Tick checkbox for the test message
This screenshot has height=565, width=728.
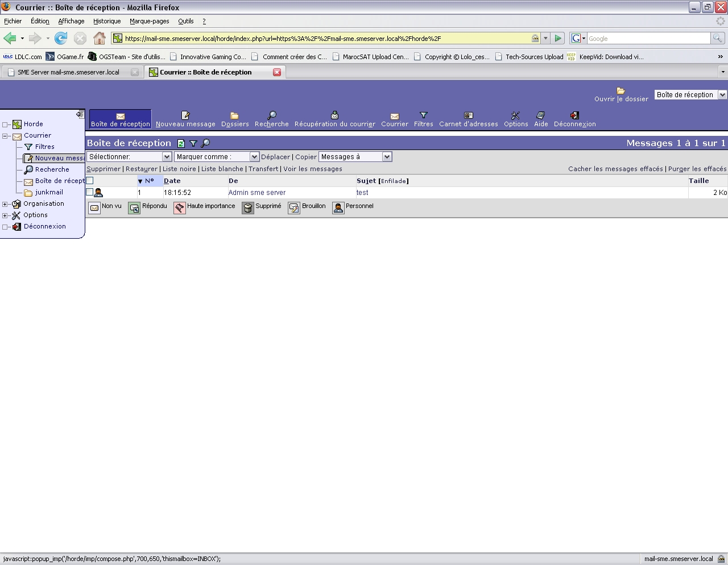(89, 192)
